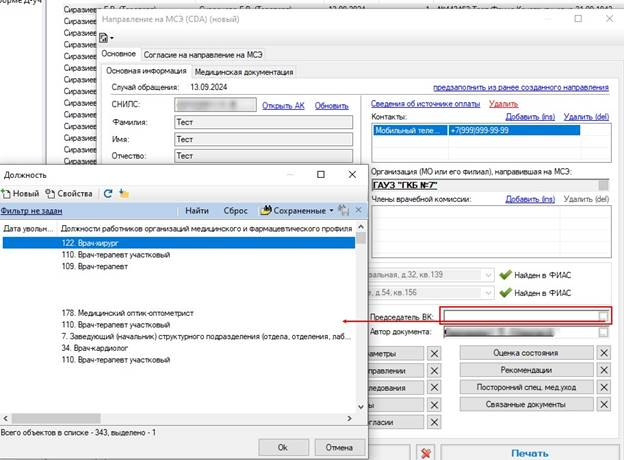Switch to the Согласие на направление на МСЭ tab
This screenshot has height=460, width=624.
point(203,55)
